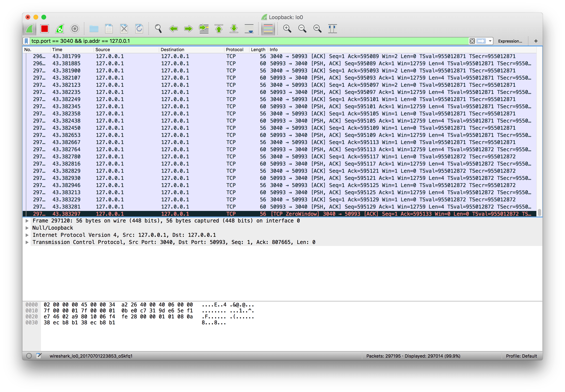
Task: Select packet with Ack=595101
Action: 280,99
